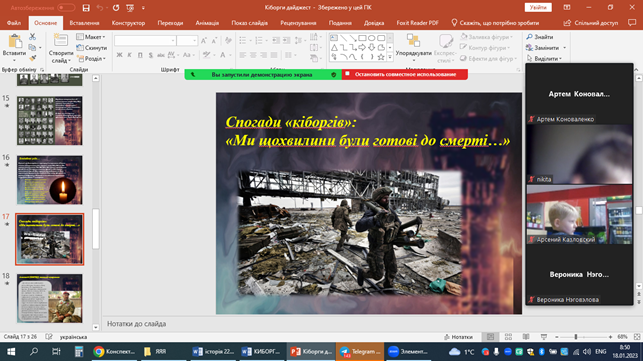Stop screen sharing with red button
The height and width of the screenshot is (361, 643).
click(405, 75)
